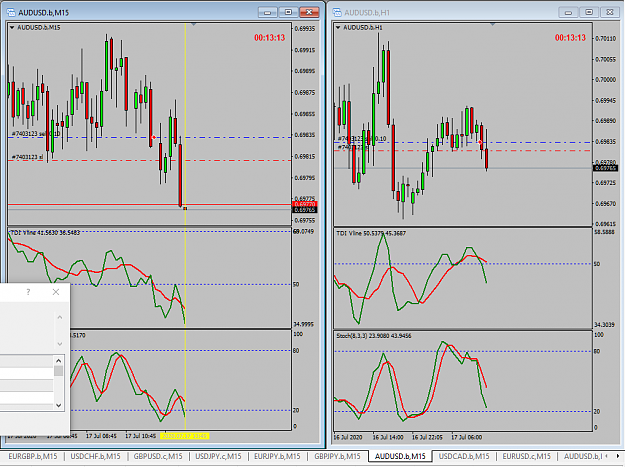Screen dimensions: 625x467
Task: Click the dialog's help question mark button
Action: pyautogui.click(x=28, y=292)
